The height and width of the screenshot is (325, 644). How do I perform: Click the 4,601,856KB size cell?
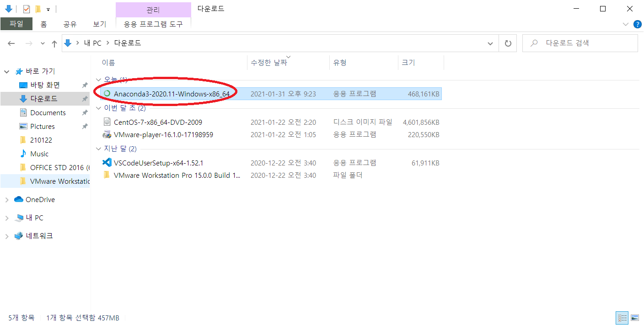click(421, 122)
